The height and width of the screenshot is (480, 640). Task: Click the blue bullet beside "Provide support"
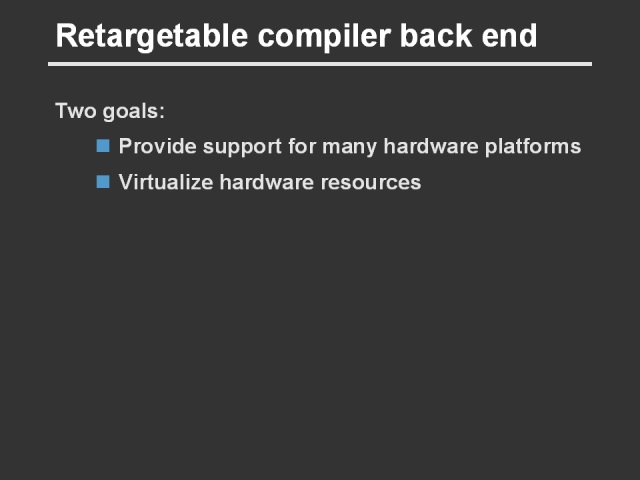coord(102,146)
